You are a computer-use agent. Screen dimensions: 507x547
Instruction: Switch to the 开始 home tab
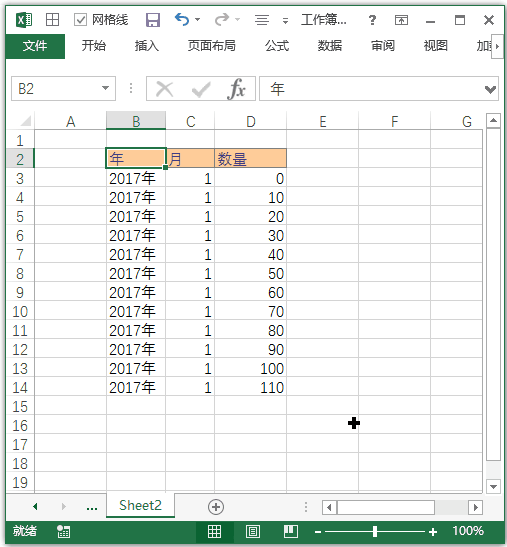coord(94,46)
